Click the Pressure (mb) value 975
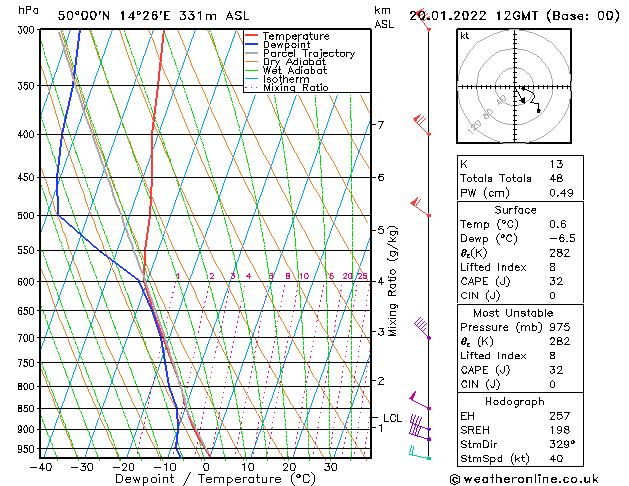The image size is (629, 486). point(560,327)
